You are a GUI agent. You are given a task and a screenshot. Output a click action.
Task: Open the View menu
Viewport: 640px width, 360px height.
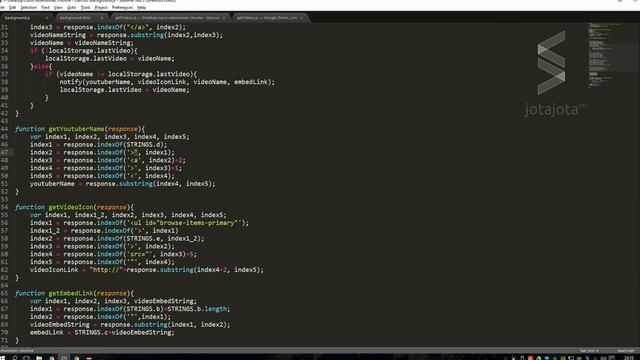point(58,7)
